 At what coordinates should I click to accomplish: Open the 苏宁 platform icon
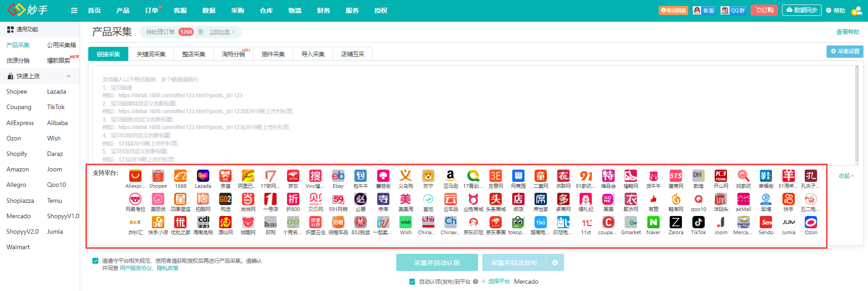click(x=428, y=176)
